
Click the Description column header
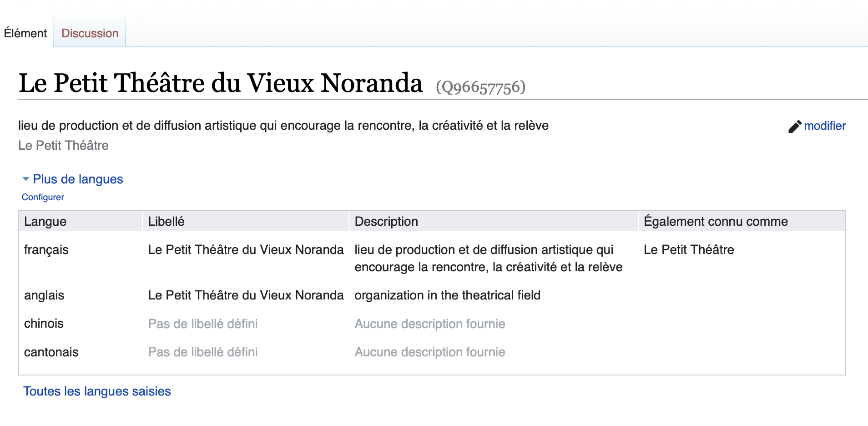386,221
